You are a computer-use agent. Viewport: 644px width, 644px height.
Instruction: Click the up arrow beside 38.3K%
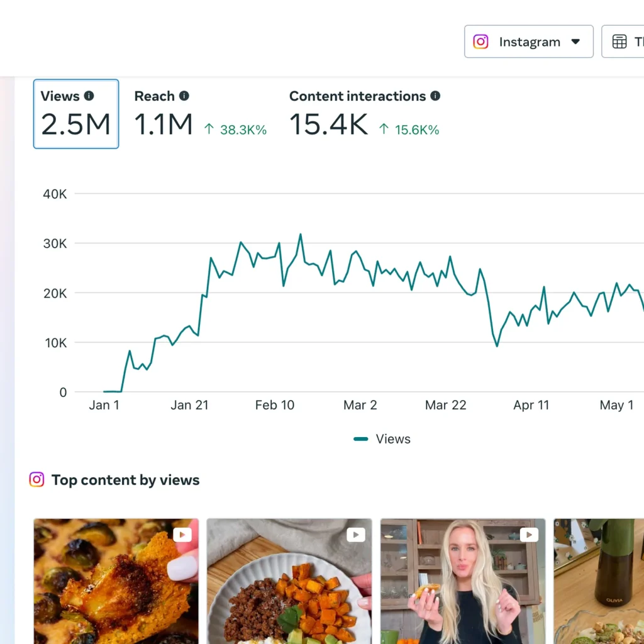click(x=209, y=129)
